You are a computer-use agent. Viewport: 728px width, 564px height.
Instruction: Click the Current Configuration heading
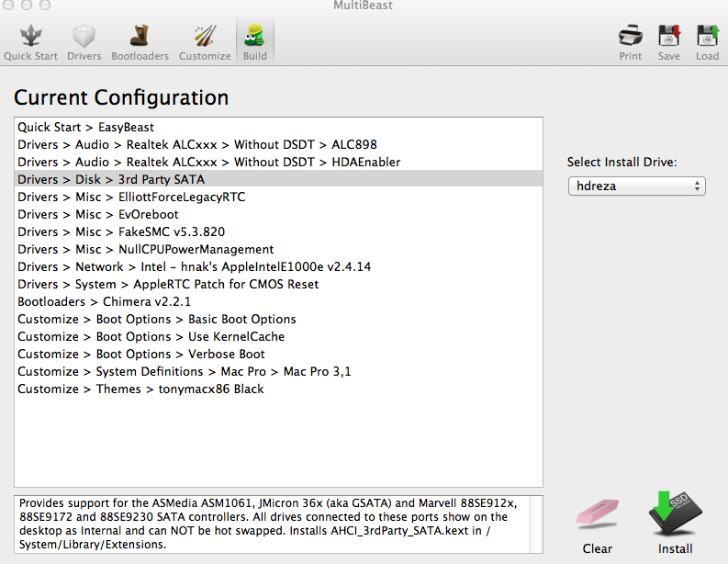(121, 97)
